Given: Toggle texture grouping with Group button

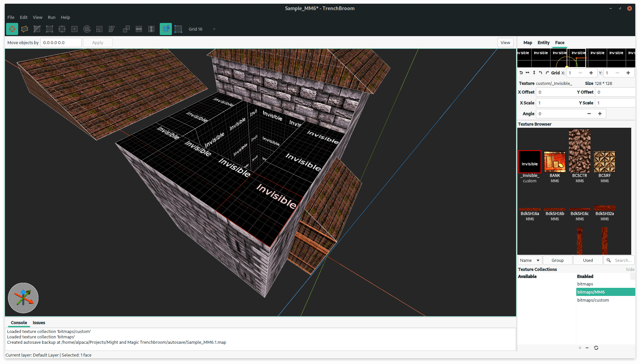Looking at the screenshot, I should click(x=557, y=260).
